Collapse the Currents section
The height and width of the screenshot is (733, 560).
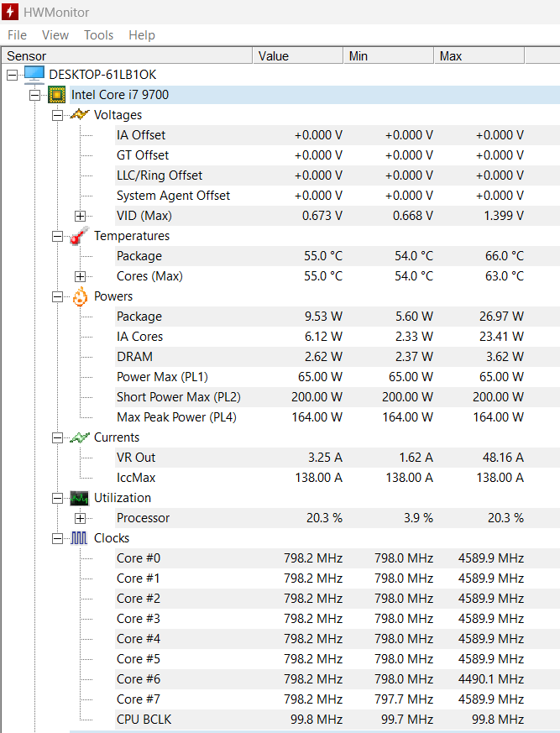57,438
